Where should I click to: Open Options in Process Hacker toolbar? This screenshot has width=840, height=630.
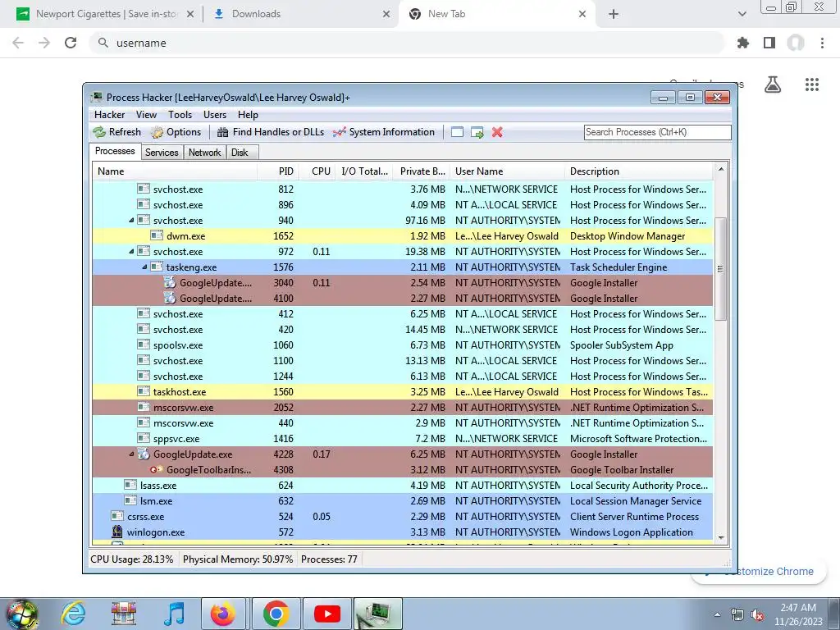point(176,132)
